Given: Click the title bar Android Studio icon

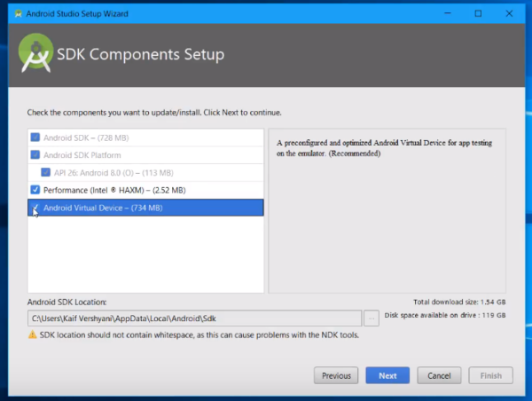Looking at the screenshot, I should click(x=12, y=13).
